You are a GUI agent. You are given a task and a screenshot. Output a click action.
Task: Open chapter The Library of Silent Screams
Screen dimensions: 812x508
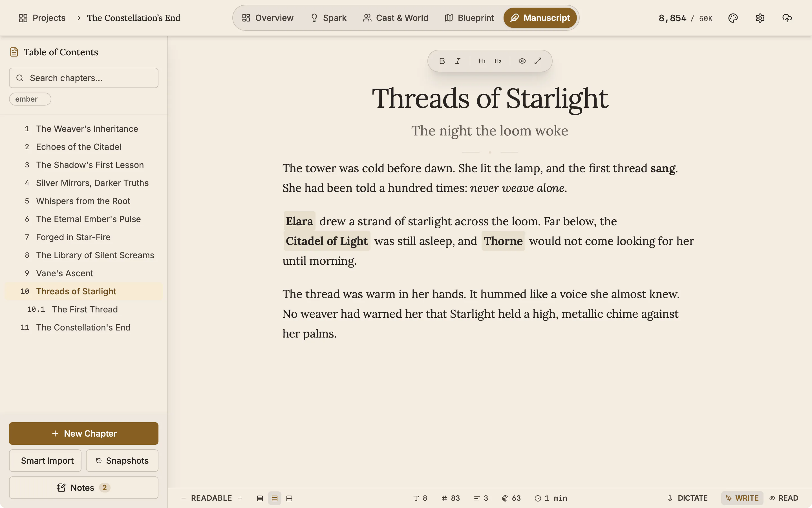click(83, 255)
